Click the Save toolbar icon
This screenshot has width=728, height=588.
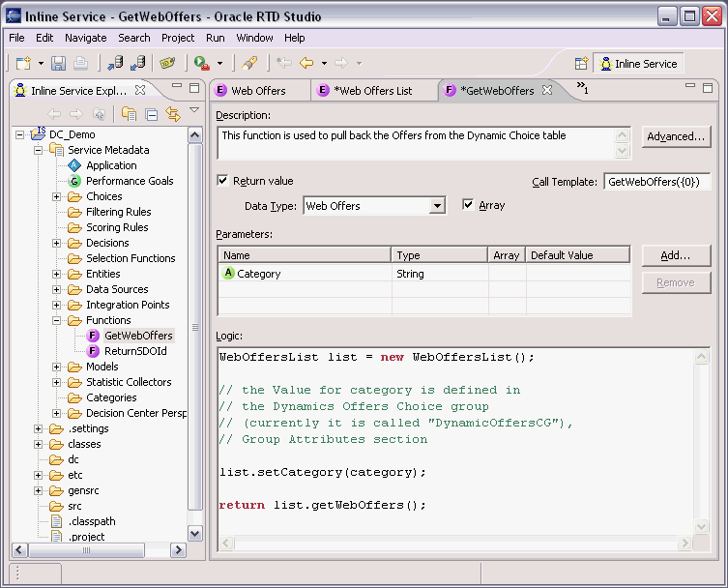[58, 63]
